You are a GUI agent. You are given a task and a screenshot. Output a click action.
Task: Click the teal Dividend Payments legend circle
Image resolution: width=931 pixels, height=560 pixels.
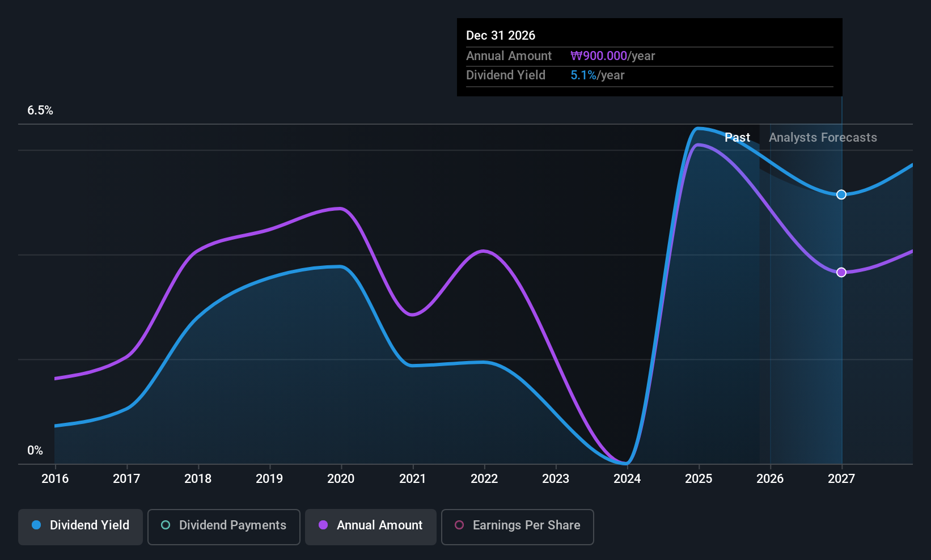pos(166,525)
